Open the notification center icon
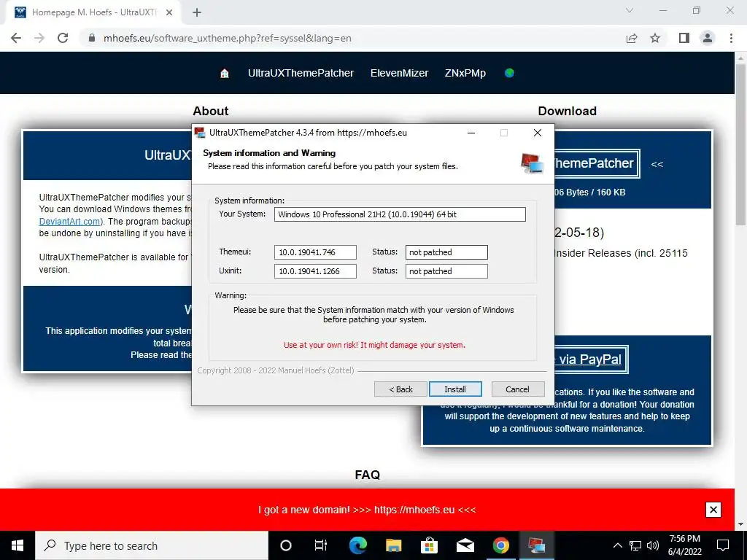Screen dimensions: 747x560 click(723, 545)
